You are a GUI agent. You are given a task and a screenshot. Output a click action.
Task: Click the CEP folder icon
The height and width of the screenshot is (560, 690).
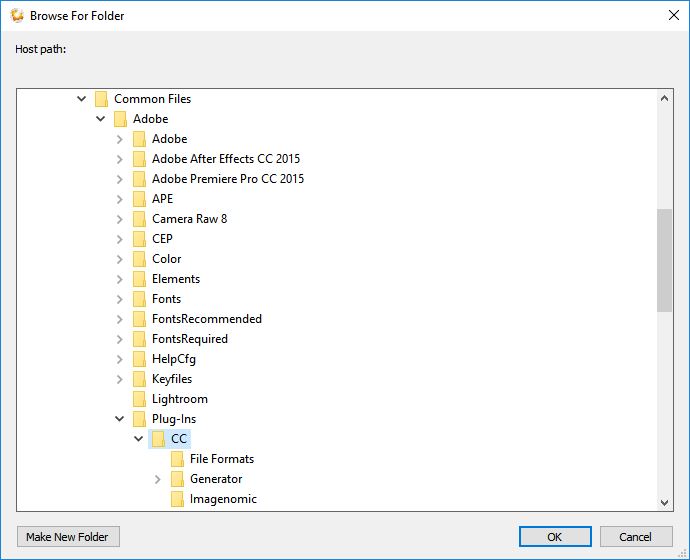pos(139,239)
